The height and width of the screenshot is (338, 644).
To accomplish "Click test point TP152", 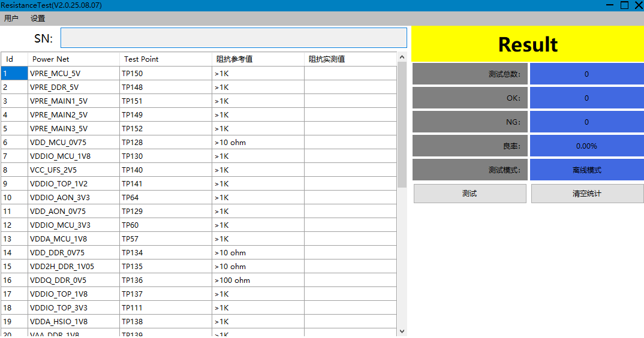I will [166, 128].
